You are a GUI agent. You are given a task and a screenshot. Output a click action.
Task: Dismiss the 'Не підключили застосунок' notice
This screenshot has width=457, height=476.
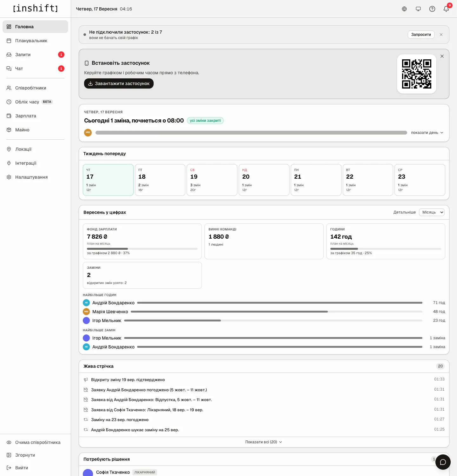pyautogui.click(x=441, y=35)
